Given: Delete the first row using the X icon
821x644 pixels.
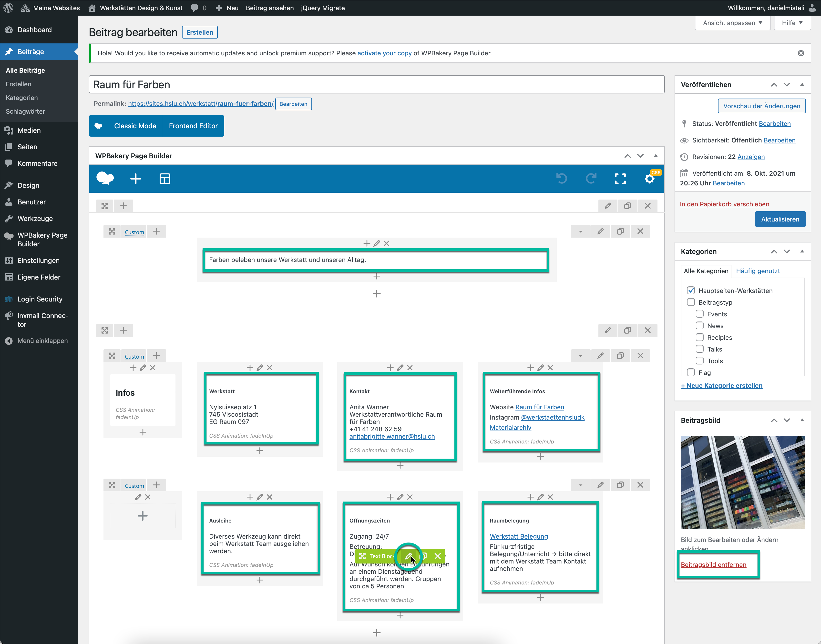Looking at the screenshot, I should coord(647,206).
